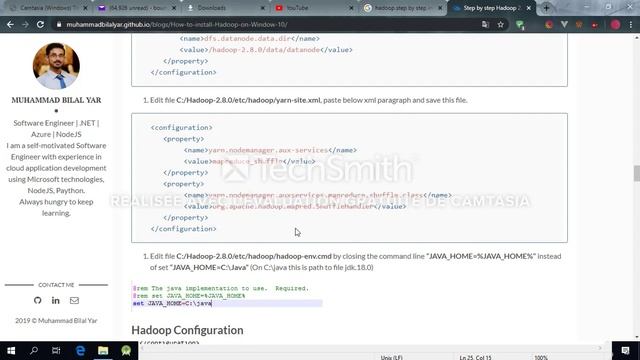Switch to the YouTube tab

pos(309,8)
